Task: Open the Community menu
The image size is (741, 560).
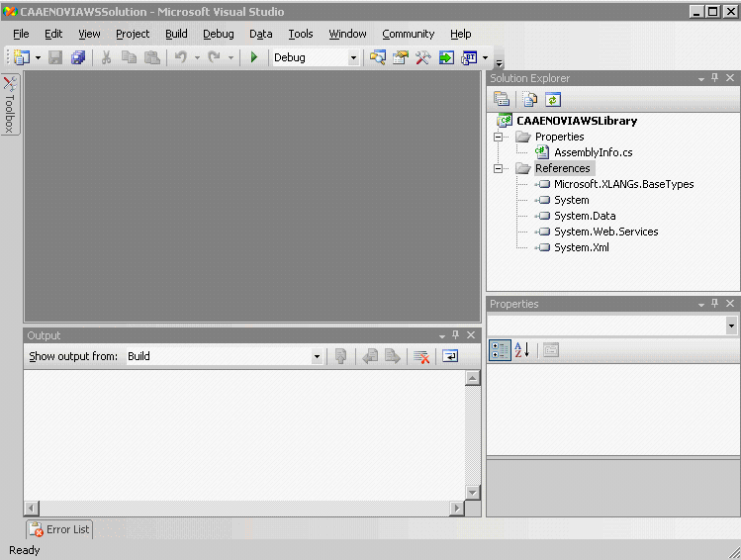Action: tap(408, 34)
